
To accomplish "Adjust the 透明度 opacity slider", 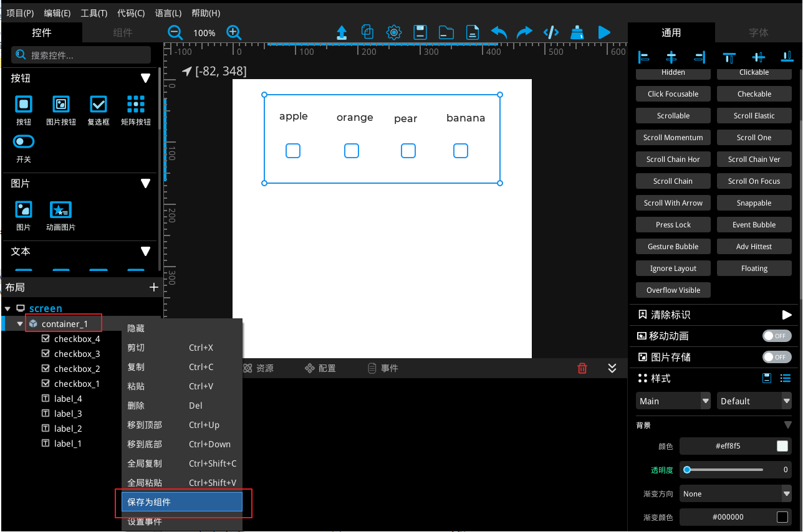I will click(724, 470).
